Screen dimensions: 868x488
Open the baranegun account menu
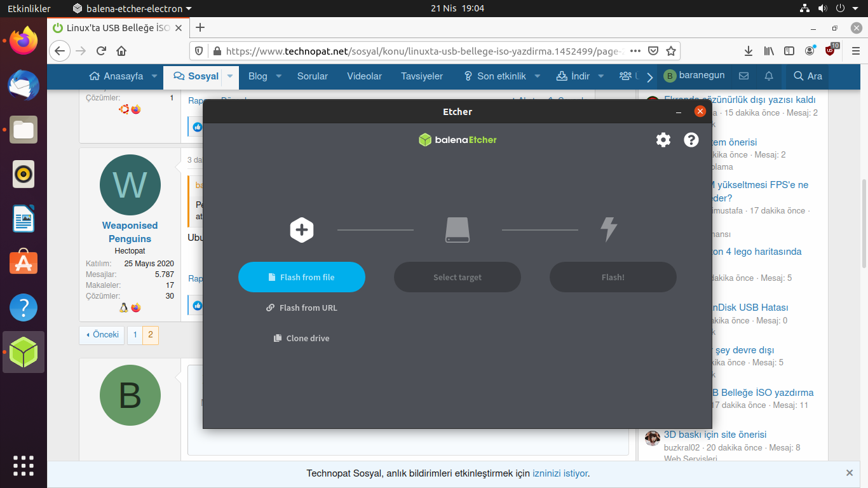pos(694,76)
